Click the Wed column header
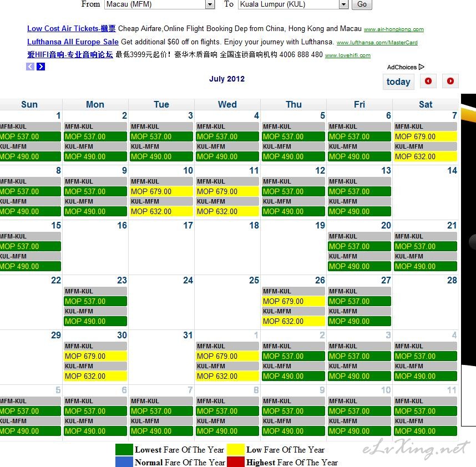This screenshot has width=476, height=467. [227, 104]
